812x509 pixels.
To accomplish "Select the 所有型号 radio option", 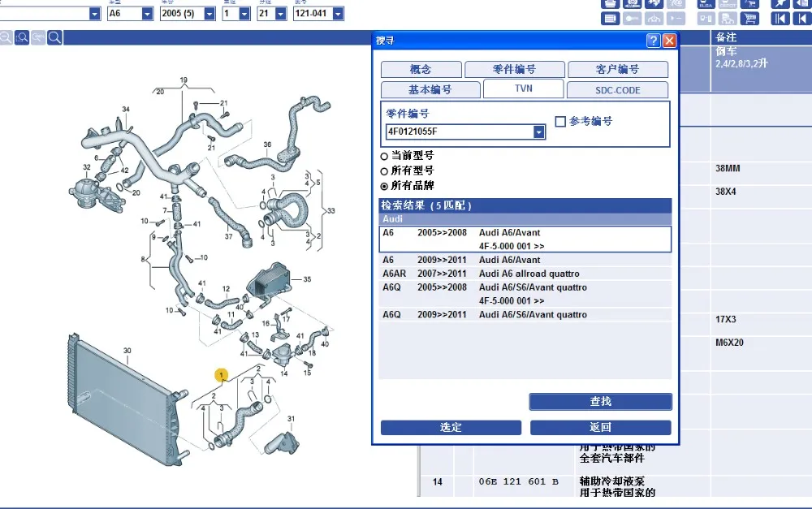I will tap(384, 170).
